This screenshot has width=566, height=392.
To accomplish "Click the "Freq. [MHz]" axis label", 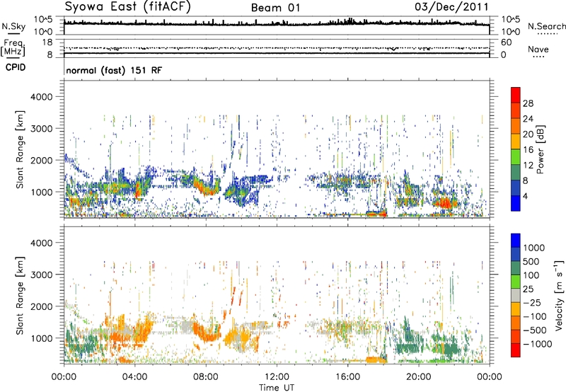I will pos(13,47).
